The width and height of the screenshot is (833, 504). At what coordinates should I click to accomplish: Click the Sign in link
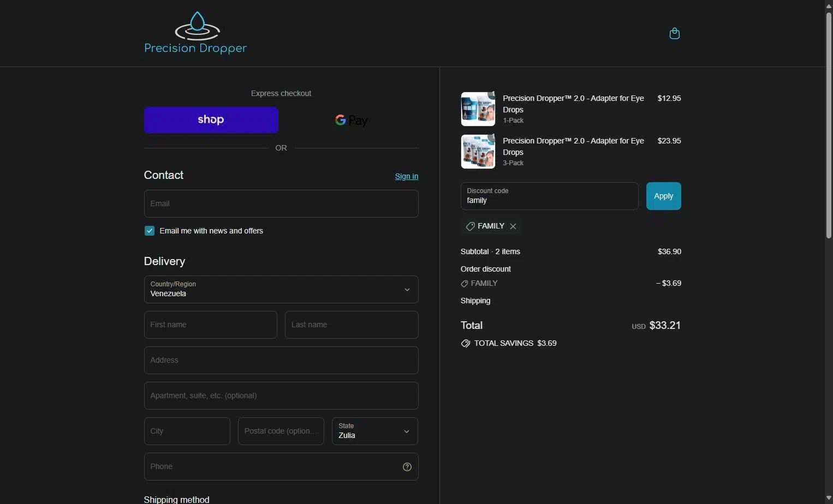pos(407,176)
